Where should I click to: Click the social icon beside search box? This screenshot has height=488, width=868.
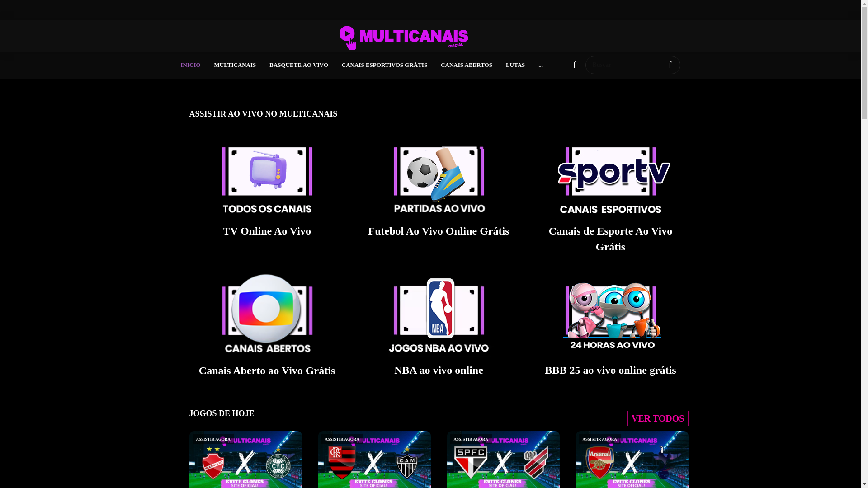pos(575,65)
